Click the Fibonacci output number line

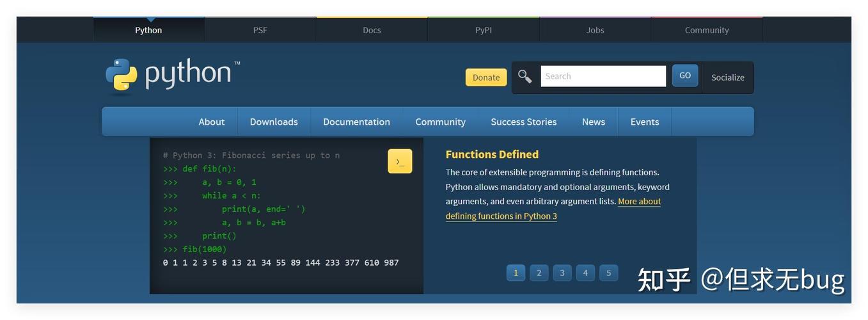click(x=281, y=262)
